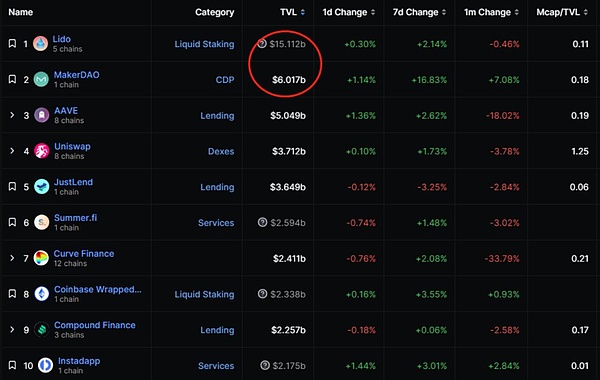Viewport: 600px width, 380px height.
Task: Click the Instadapp logo icon
Action: tap(45, 365)
